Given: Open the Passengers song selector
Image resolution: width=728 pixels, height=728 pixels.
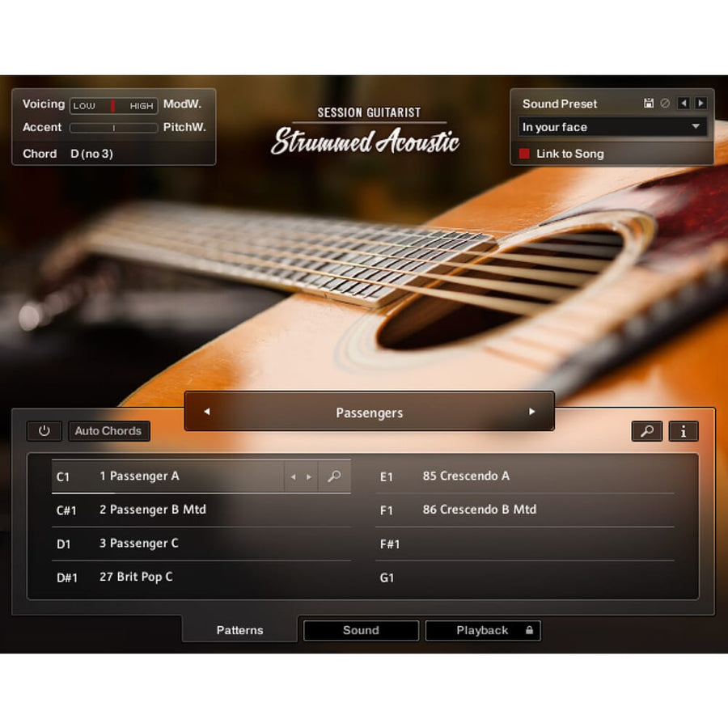Looking at the screenshot, I should [370, 412].
